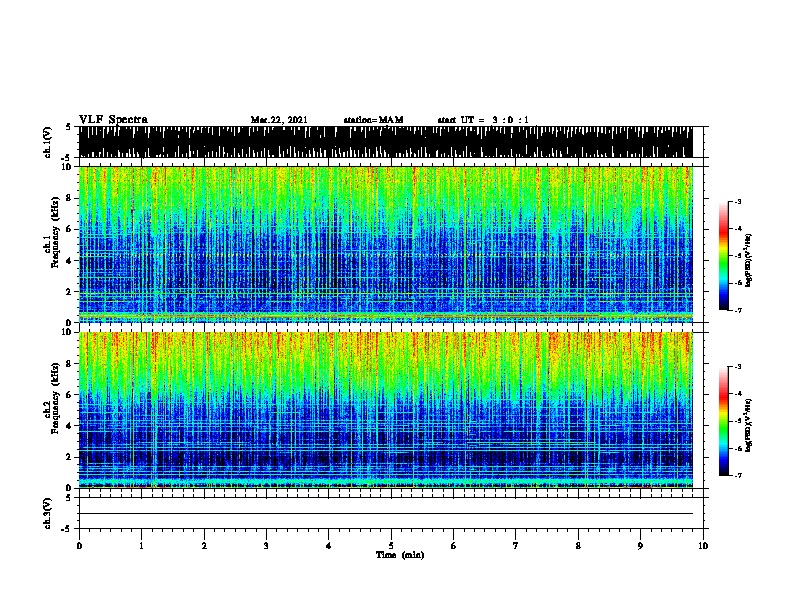This screenshot has width=792, height=612.
Task: Click the "-7" label on ch.2 color scale
Action: (x=738, y=475)
